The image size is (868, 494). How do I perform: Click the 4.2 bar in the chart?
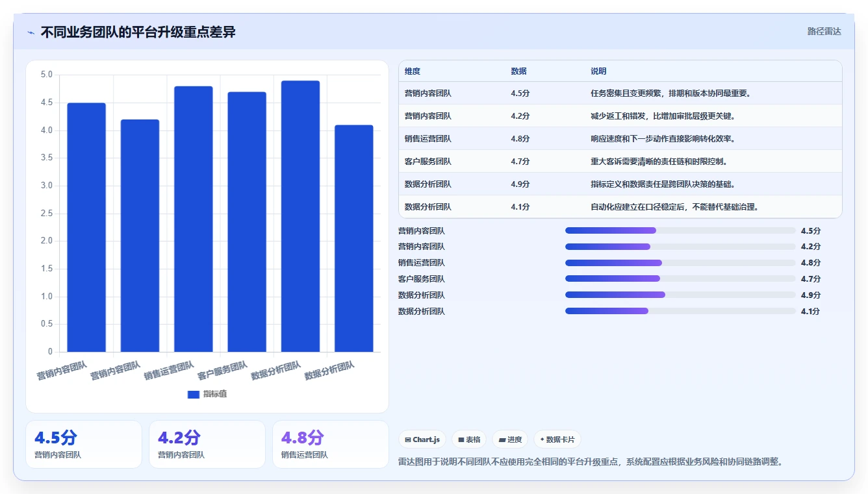pos(140,236)
